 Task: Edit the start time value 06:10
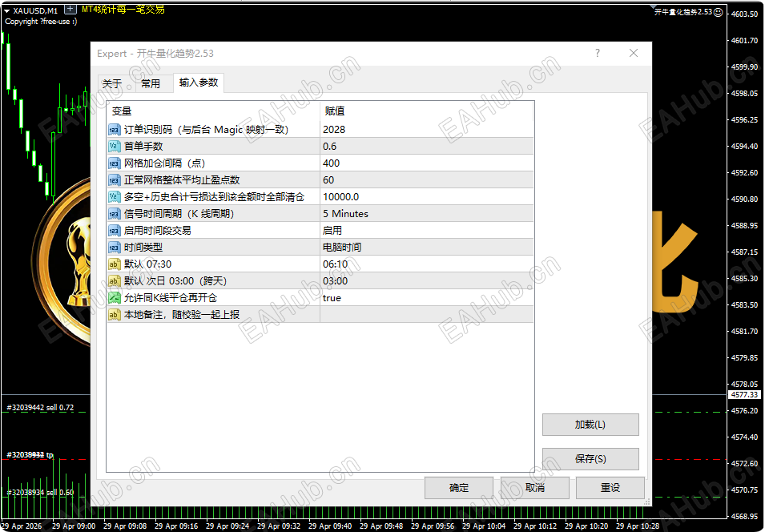coord(426,264)
